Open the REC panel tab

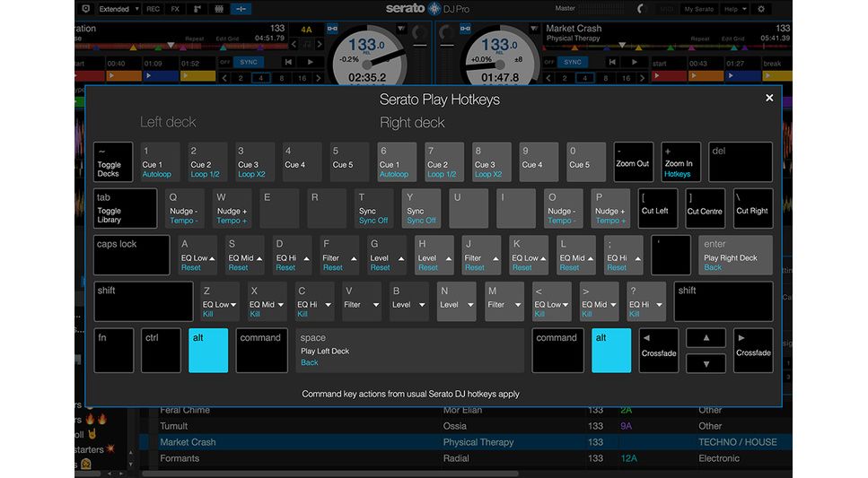153,9
